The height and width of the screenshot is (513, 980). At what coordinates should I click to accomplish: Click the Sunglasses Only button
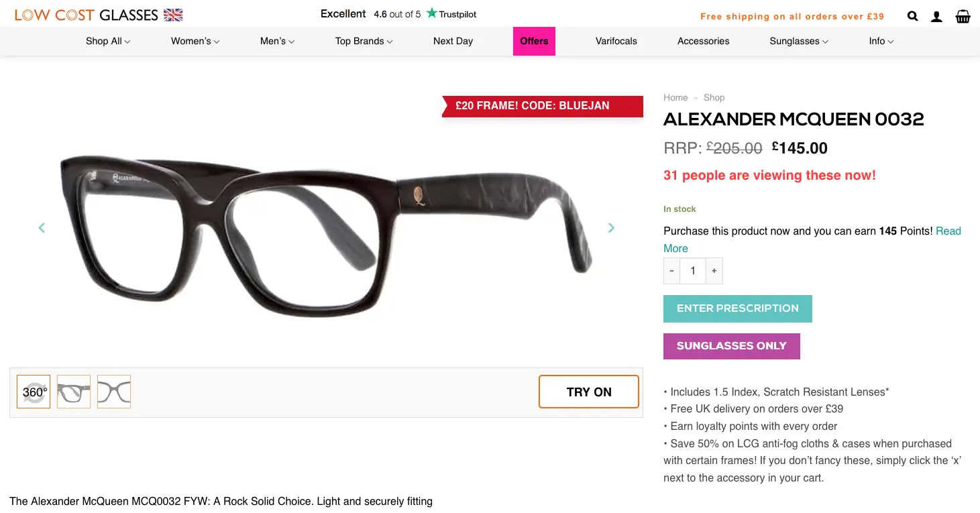click(732, 346)
